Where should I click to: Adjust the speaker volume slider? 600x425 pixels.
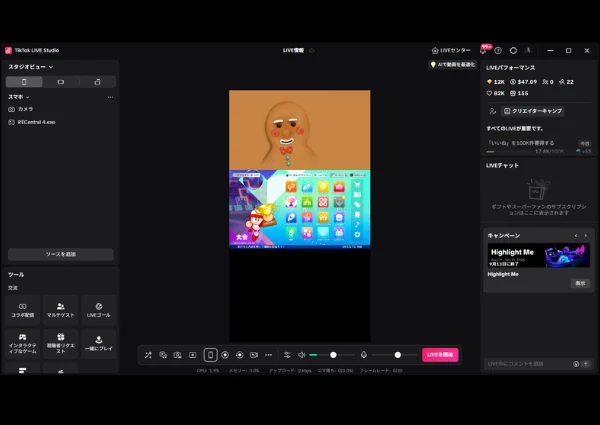pos(332,355)
